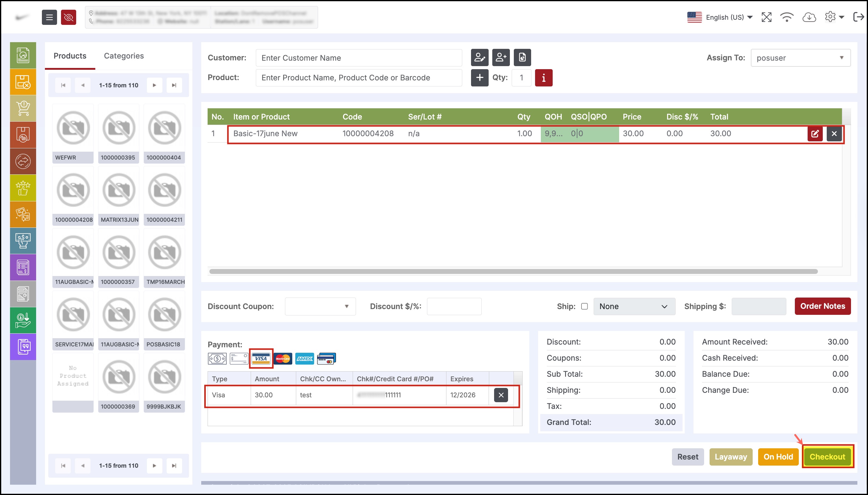Select the AMEX payment icon
This screenshot has width=868, height=495.
click(304, 358)
